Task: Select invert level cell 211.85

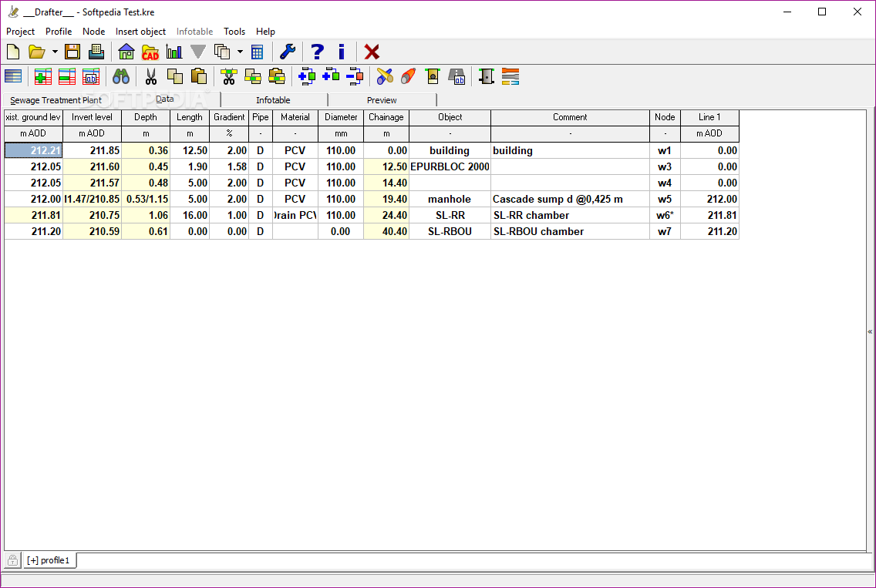Action: 93,151
